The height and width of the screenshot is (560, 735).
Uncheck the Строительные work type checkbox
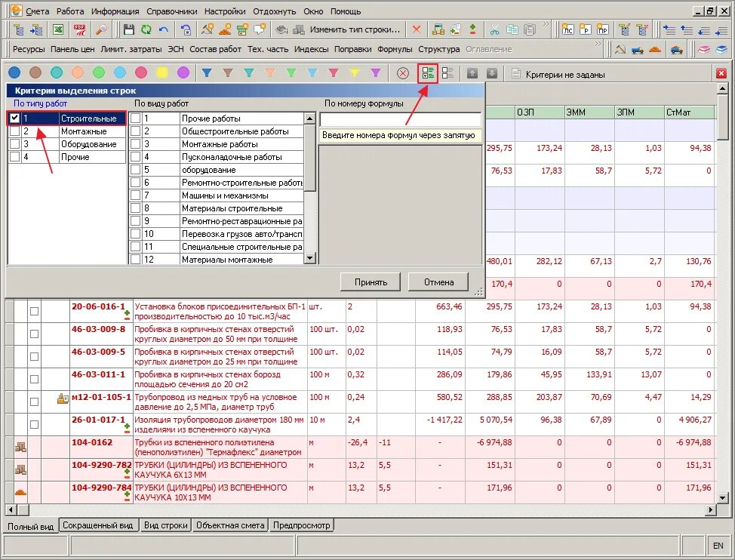point(14,118)
